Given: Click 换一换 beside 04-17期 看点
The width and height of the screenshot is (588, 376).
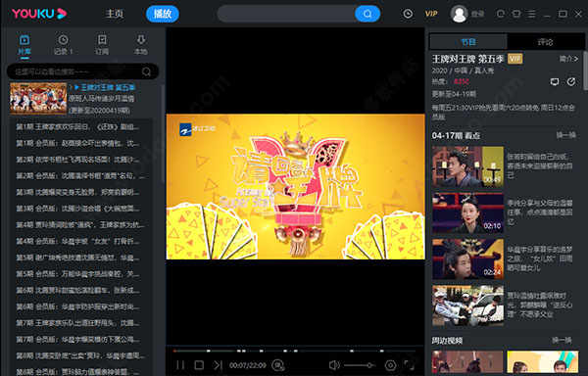Looking at the screenshot, I should 565,135.
